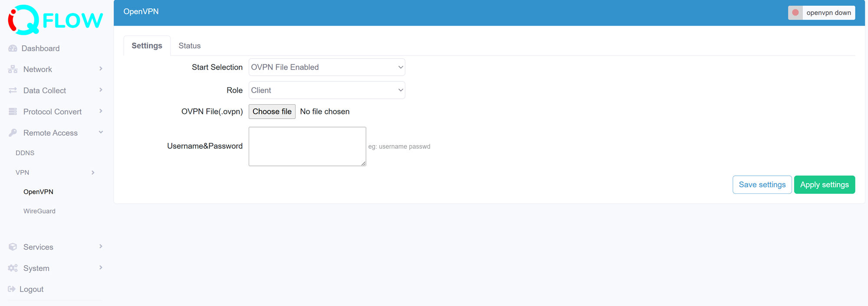Click the Remote Access key icon
Image resolution: width=868 pixels, height=306 pixels.
(13, 133)
